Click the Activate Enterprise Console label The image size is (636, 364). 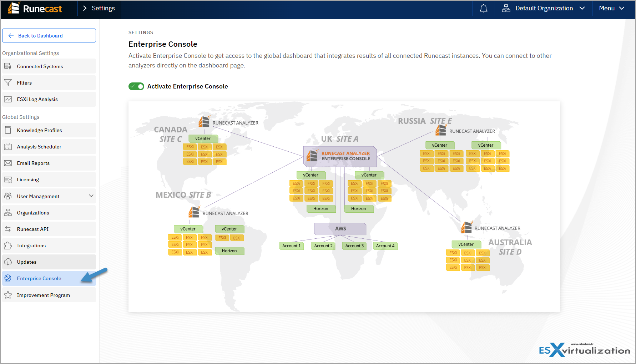pyautogui.click(x=187, y=86)
